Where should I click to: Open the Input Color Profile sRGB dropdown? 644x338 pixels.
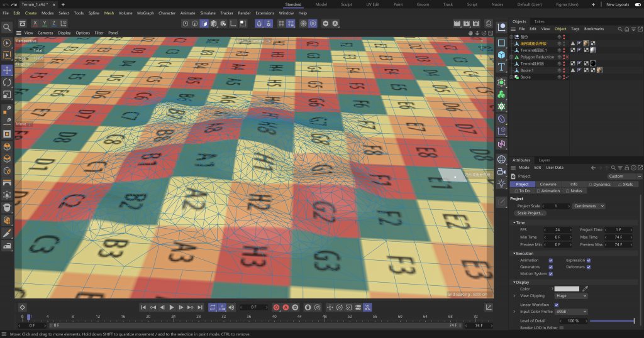pos(571,312)
